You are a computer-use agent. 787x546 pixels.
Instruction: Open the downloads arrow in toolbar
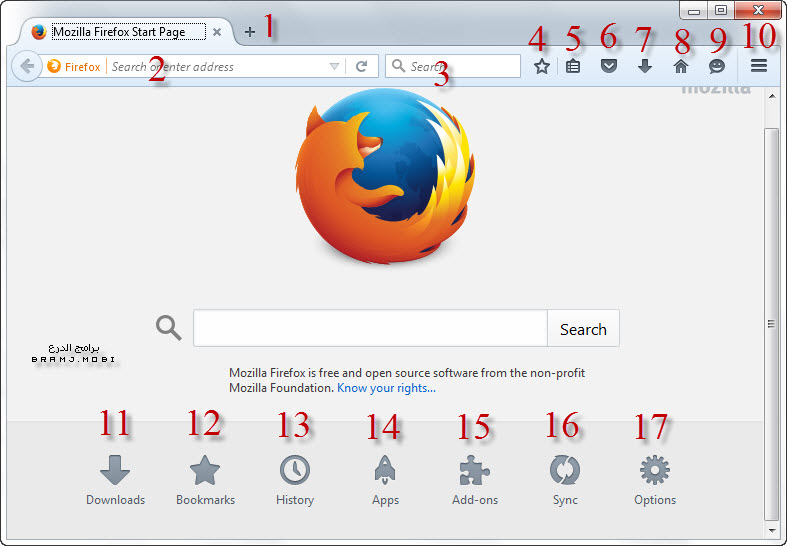pos(645,67)
